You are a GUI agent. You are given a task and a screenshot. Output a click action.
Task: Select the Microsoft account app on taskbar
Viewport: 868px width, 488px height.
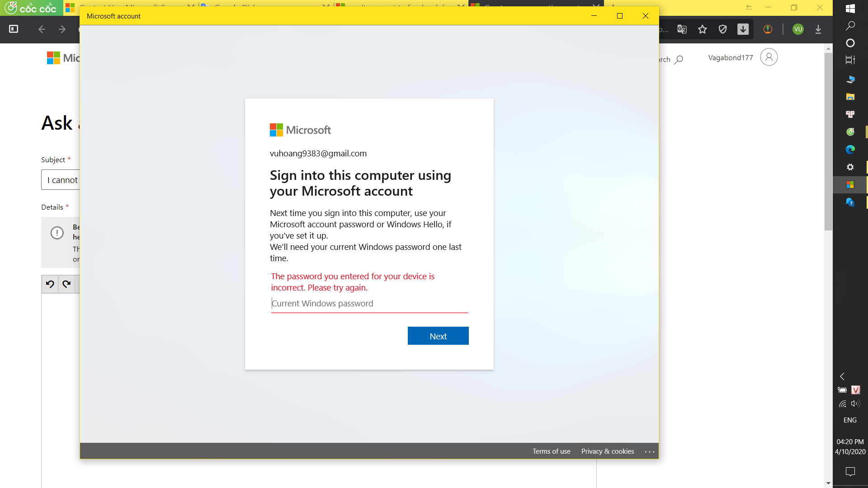point(850,184)
